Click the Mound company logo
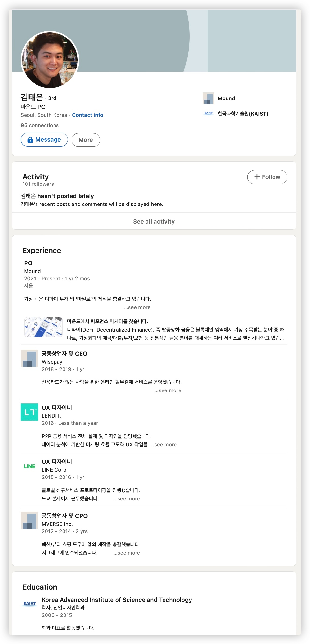This screenshot has height=644, width=310. [209, 98]
